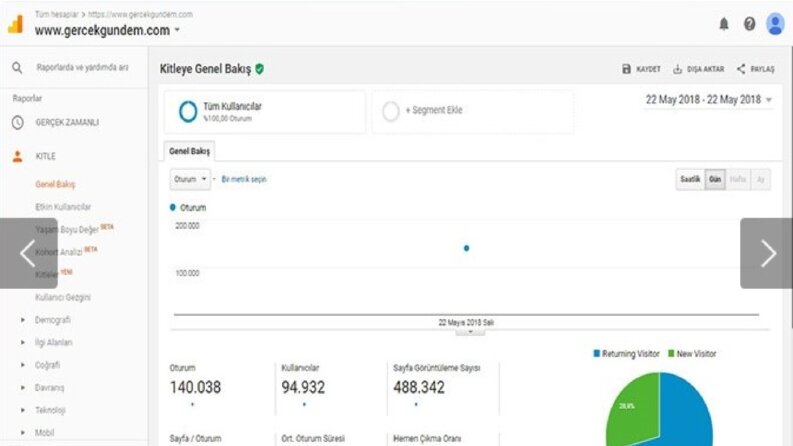Click the 22 Mayıs 2018 Salı axis label
This screenshot has height=446, width=793.
click(466, 323)
